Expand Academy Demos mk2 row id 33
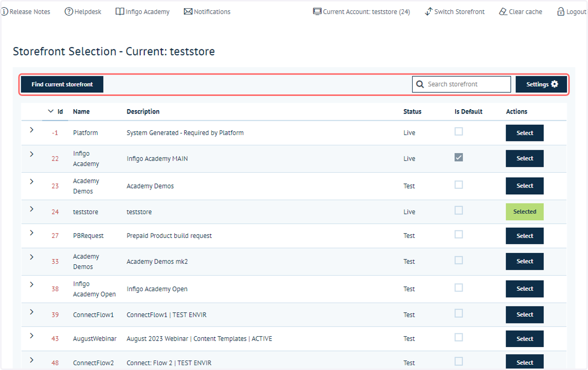 coord(31,256)
